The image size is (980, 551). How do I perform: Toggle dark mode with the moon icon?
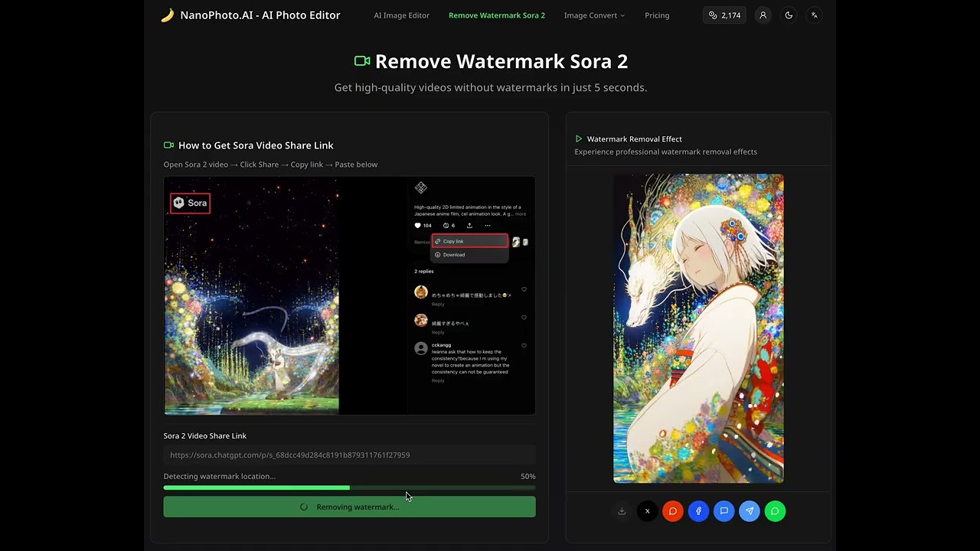click(x=789, y=15)
